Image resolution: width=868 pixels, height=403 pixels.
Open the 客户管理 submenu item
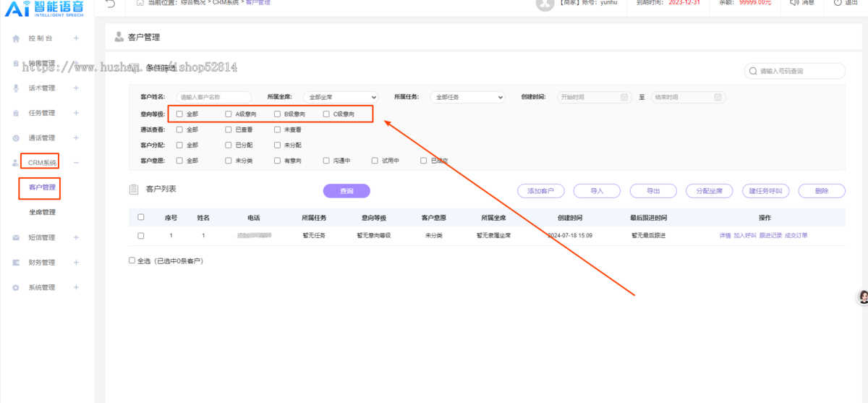(42, 187)
